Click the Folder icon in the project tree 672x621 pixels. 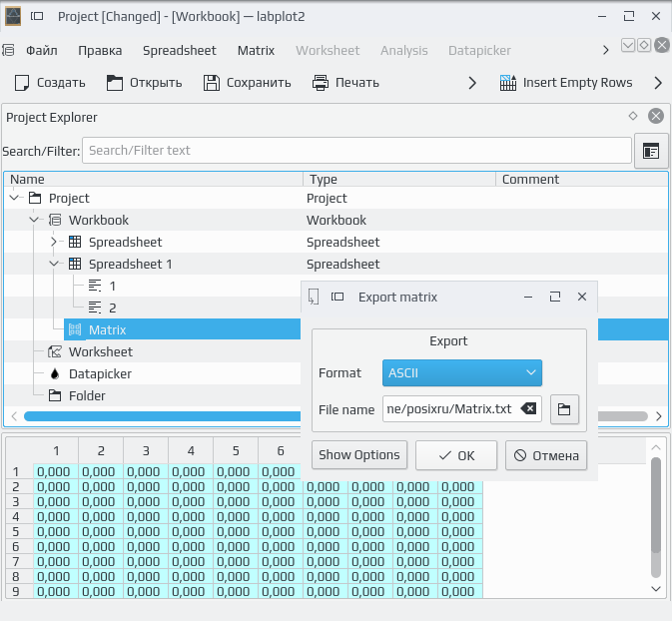55,395
